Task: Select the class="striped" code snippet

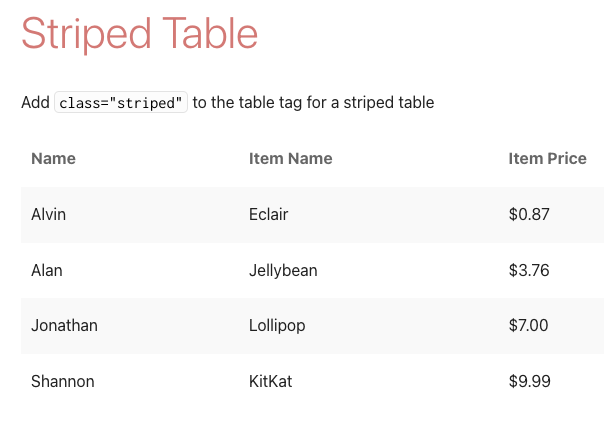Action: (x=121, y=102)
